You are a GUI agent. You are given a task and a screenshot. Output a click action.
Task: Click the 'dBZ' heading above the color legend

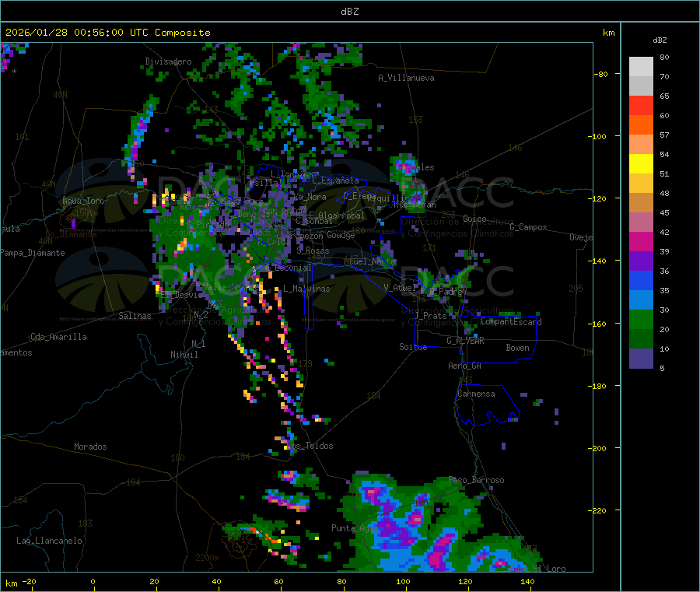[x=660, y=40]
